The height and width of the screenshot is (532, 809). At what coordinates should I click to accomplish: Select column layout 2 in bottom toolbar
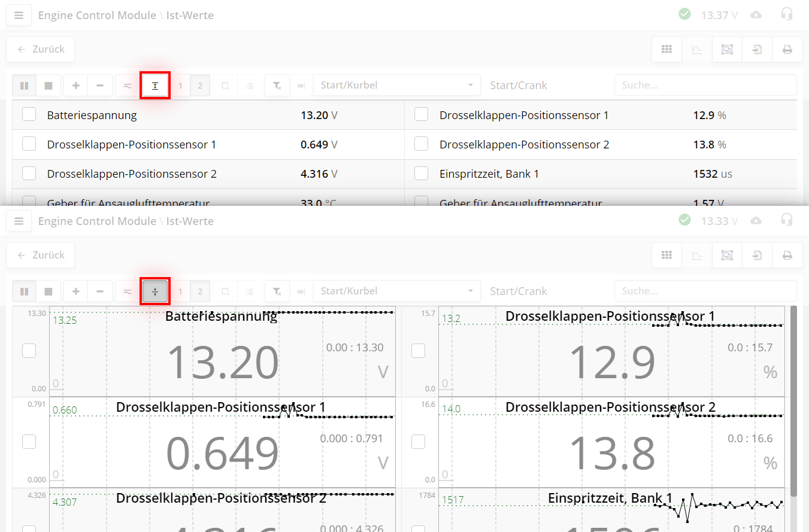200,291
